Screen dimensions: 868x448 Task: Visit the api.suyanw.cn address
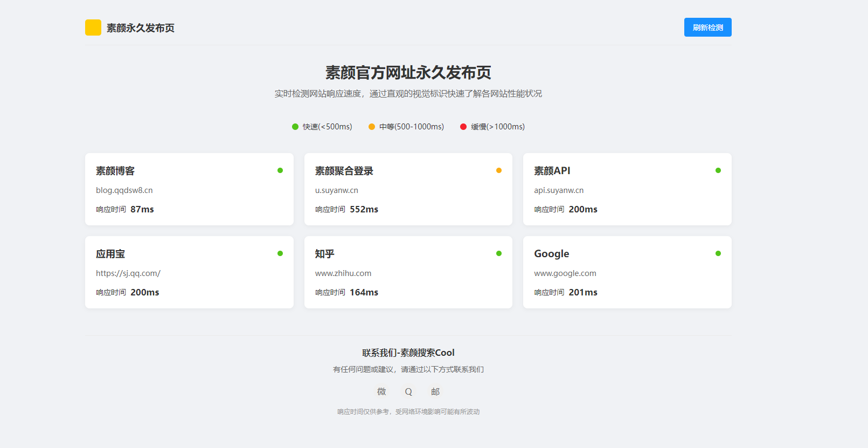559,190
